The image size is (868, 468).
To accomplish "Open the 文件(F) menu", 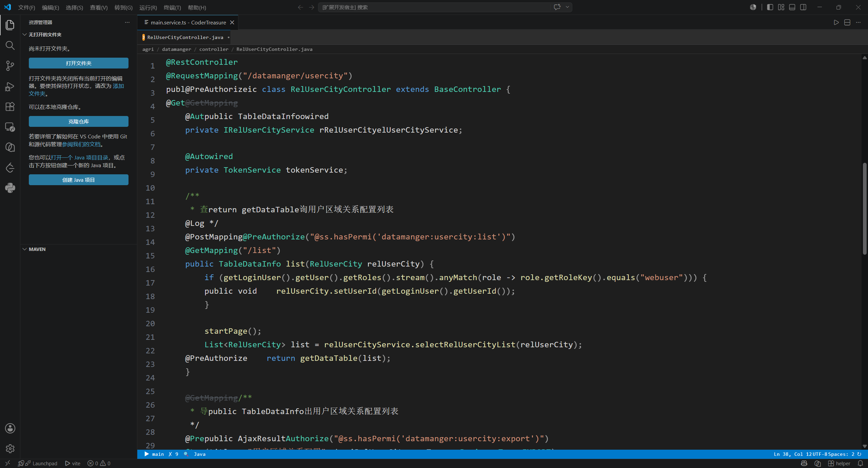I will [26, 7].
